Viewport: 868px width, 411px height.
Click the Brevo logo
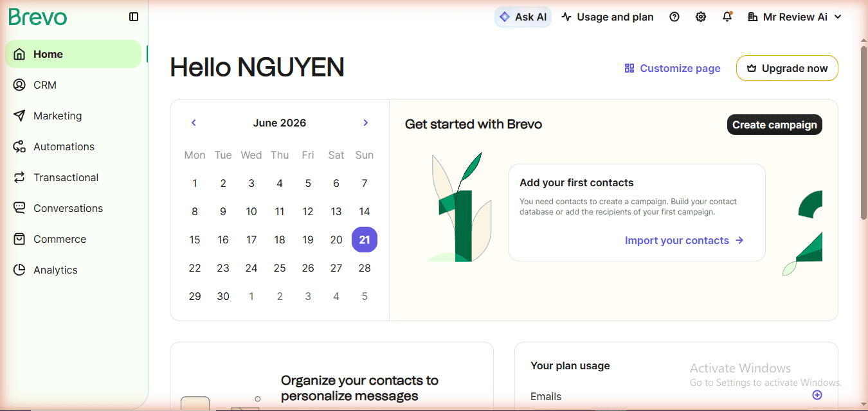click(38, 17)
